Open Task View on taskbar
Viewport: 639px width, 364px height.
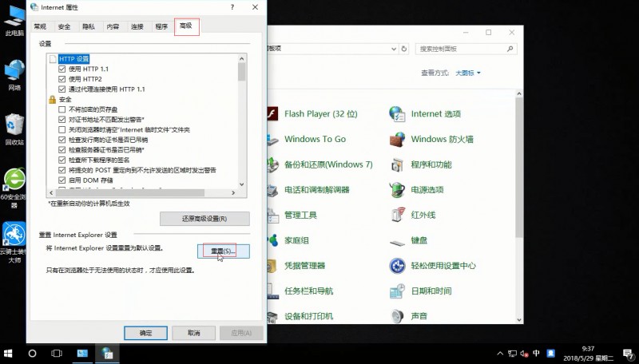pos(57,353)
